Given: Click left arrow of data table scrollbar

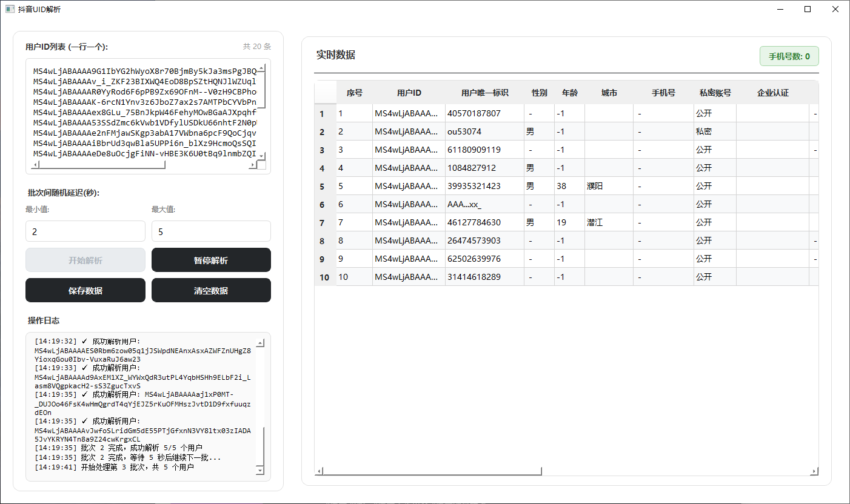Looking at the screenshot, I should tap(320, 471).
